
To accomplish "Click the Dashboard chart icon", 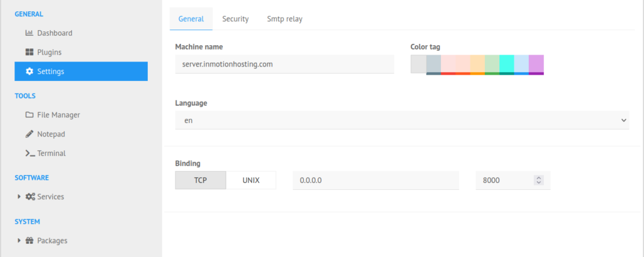I will (x=29, y=33).
